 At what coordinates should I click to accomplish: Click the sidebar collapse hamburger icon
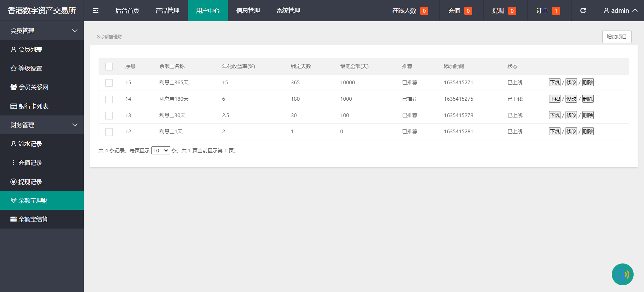pos(96,11)
